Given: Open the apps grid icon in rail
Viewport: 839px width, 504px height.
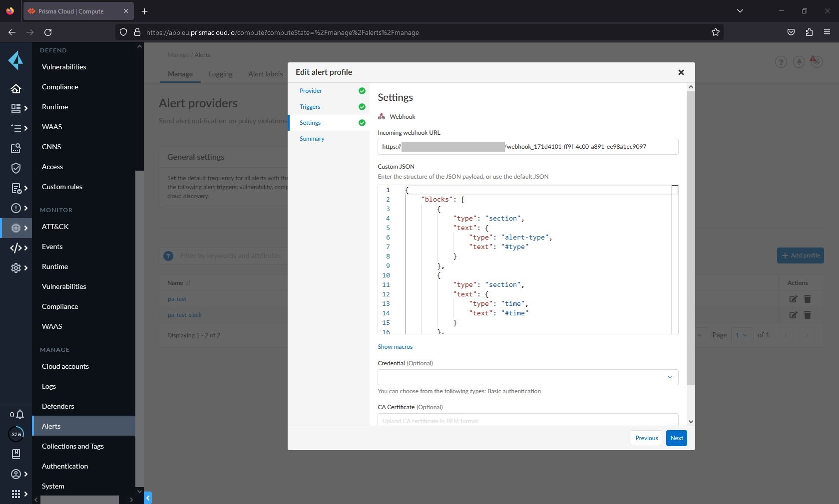Looking at the screenshot, I should point(16,494).
